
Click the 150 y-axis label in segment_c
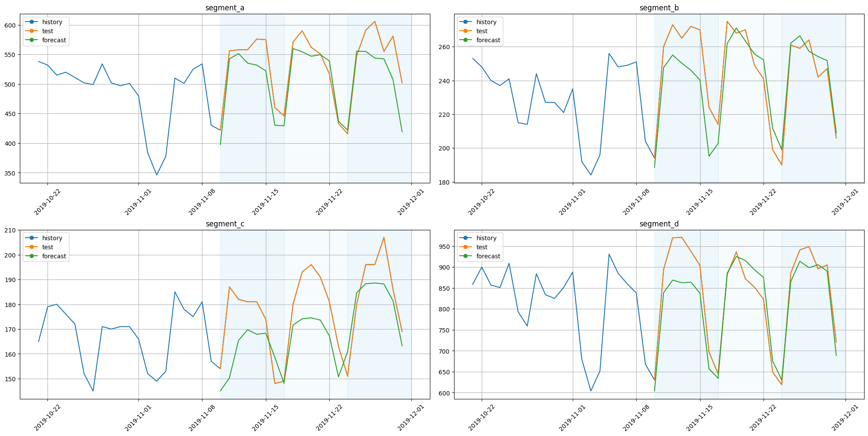pos(11,379)
